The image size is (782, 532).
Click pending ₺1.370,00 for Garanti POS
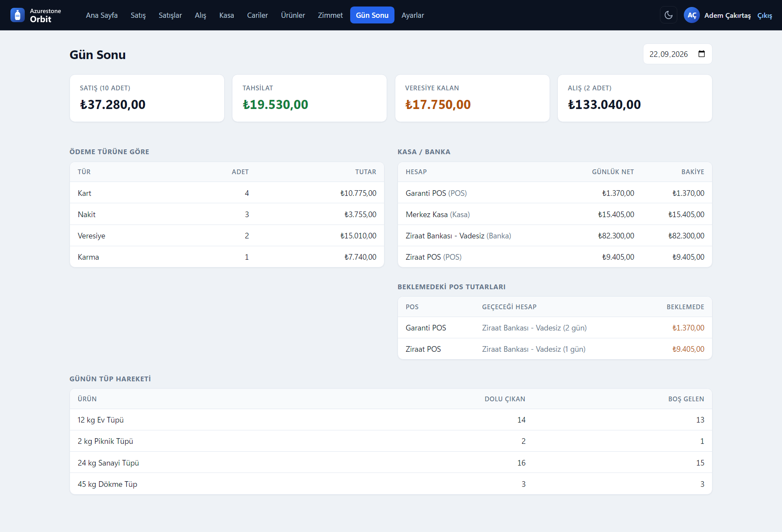(x=688, y=327)
